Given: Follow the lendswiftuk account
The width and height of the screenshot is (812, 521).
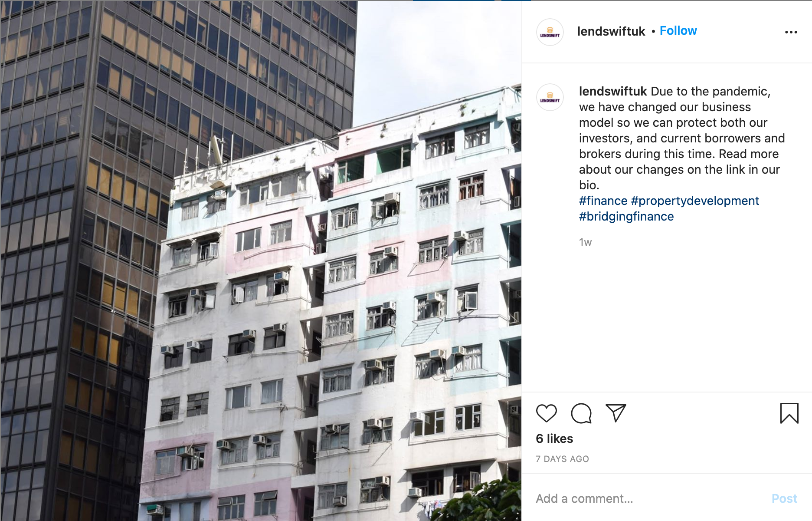Looking at the screenshot, I should coord(678,31).
